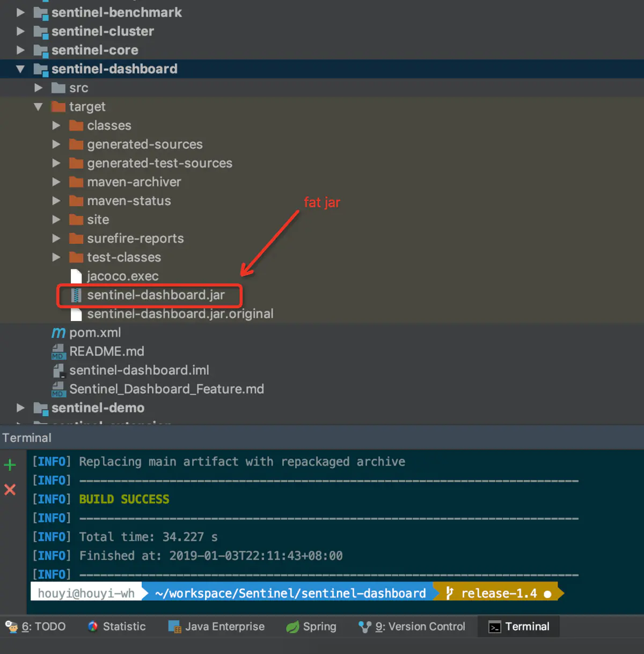Click the sentinel-benchmark module icon

(41, 12)
